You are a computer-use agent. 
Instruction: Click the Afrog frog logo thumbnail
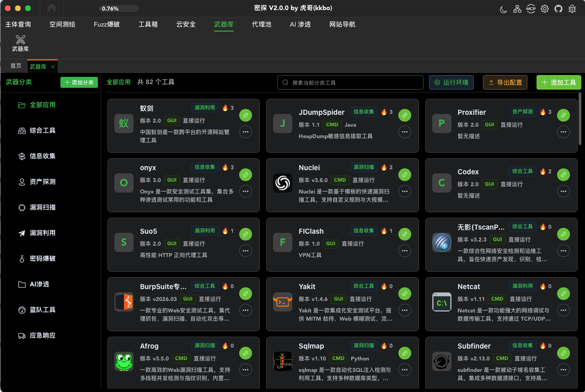click(x=124, y=361)
